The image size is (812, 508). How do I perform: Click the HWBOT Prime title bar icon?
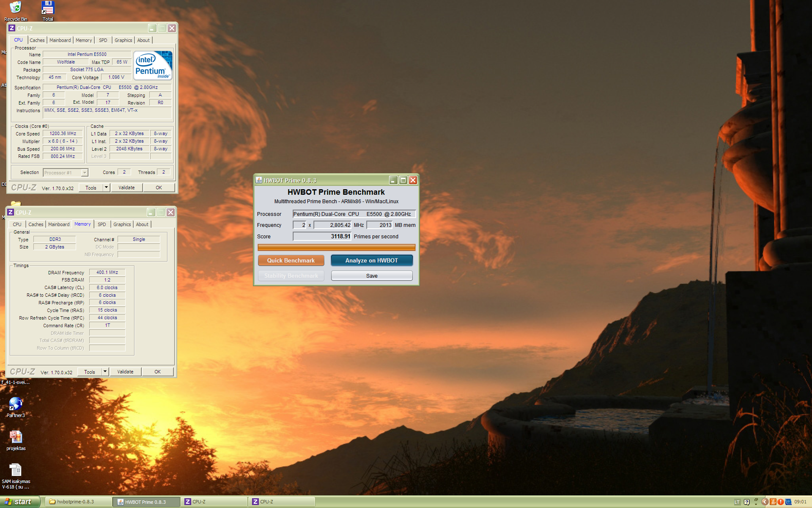pos(259,180)
